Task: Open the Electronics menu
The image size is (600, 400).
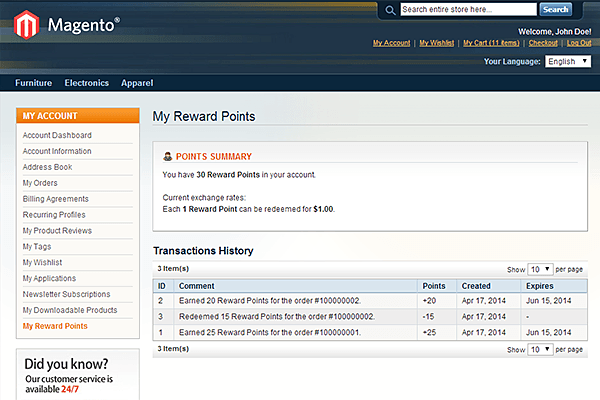Action: click(x=86, y=83)
